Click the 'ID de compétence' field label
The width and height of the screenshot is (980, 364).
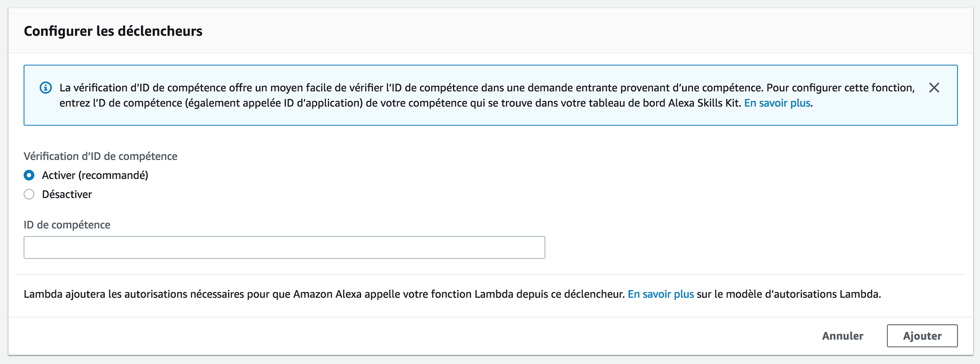(67, 225)
